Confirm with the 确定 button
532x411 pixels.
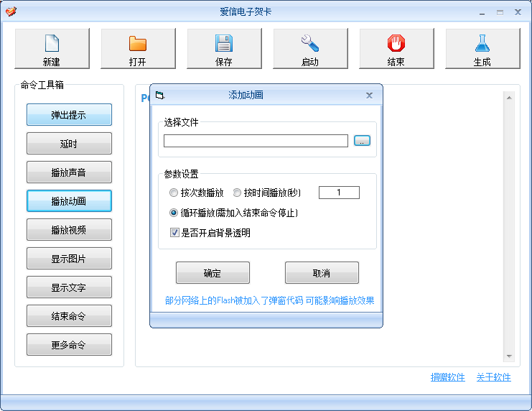point(213,273)
